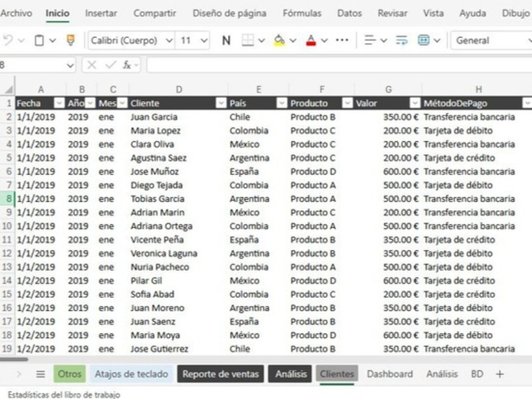532x399 pixels.
Task: Open the more options ellipsis
Action: (342, 40)
